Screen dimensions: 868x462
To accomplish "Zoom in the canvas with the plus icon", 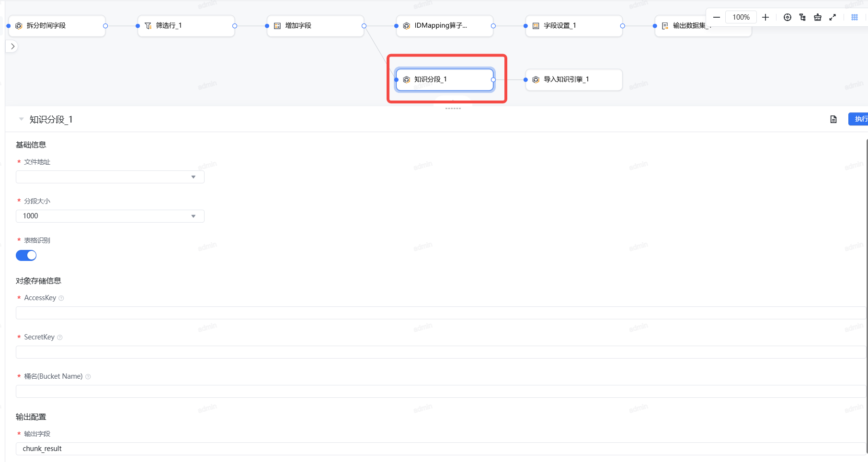I will [x=765, y=17].
